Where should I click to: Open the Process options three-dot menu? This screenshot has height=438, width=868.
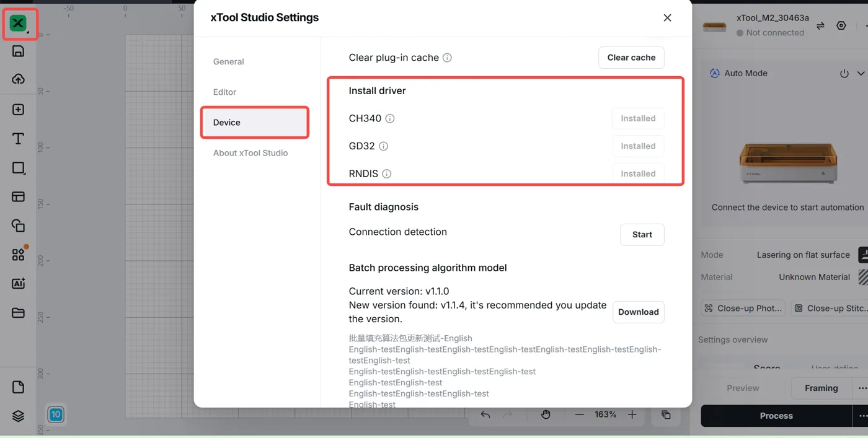coord(862,416)
